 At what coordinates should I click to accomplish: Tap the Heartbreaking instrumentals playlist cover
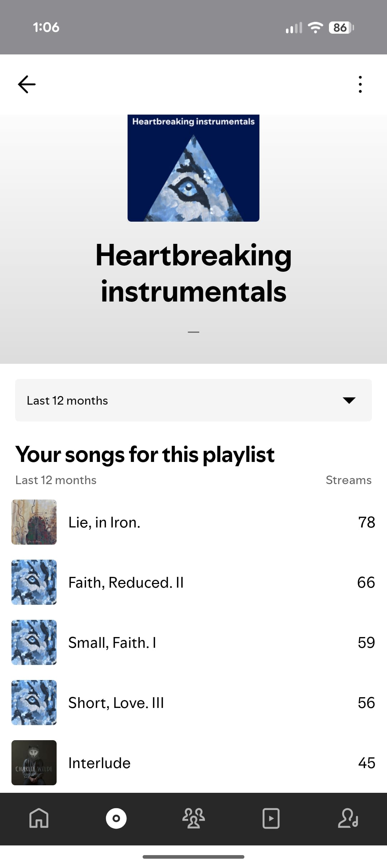193,168
